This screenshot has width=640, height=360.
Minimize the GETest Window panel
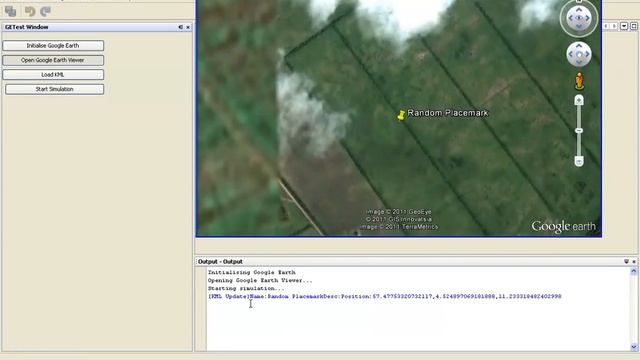pyautogui.click(x=180, y=27)
